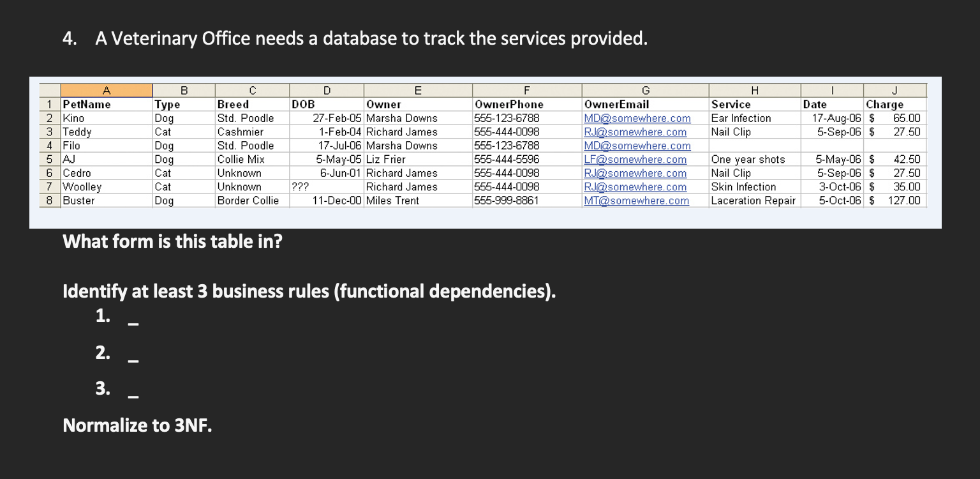The height and width of the screenshot is (479, 980).
Task: Select the column J header
Action: click(x=895, y=90)
